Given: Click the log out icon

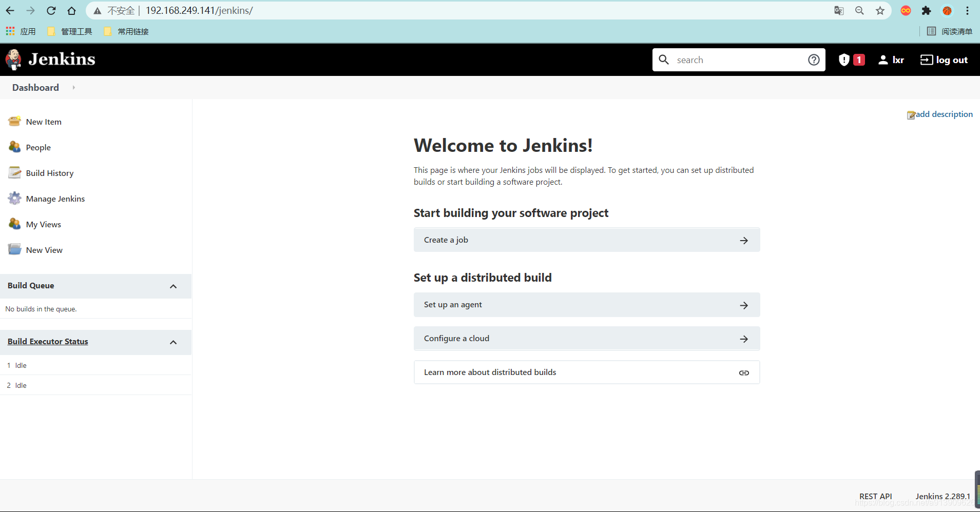Looking at the screenshot, I should click(926, 60).
